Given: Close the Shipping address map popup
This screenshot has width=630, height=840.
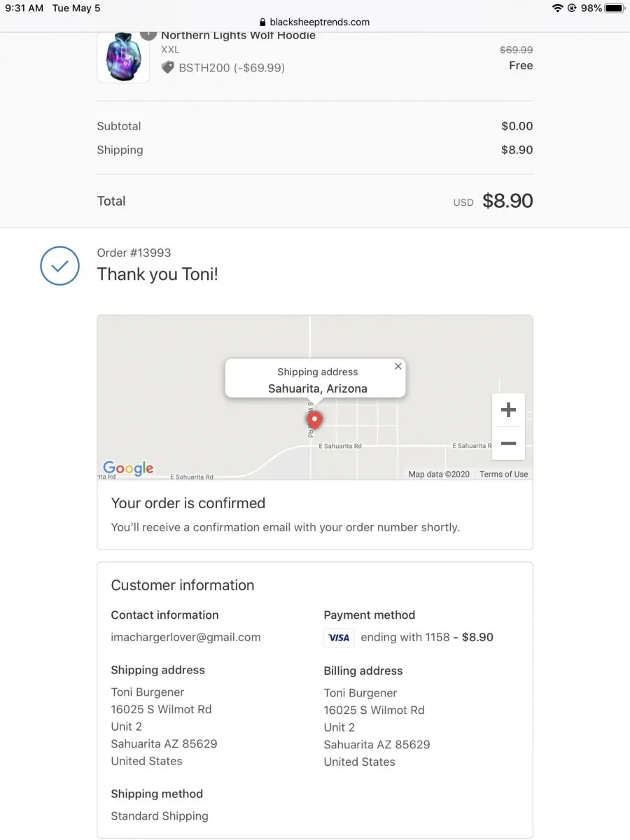Looking at the screenshot, I should click(x=398, y=366).
